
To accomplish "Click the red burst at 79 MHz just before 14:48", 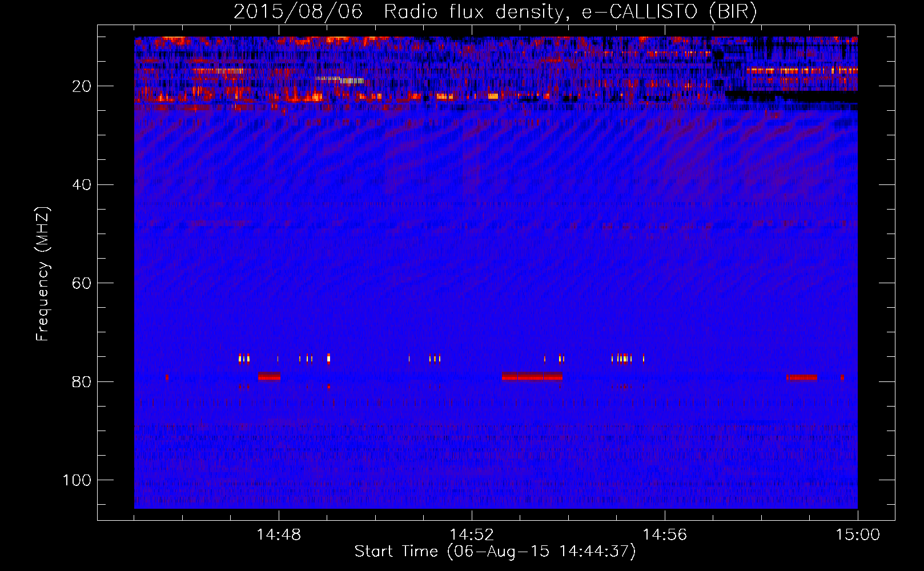I will coord(269,377).
